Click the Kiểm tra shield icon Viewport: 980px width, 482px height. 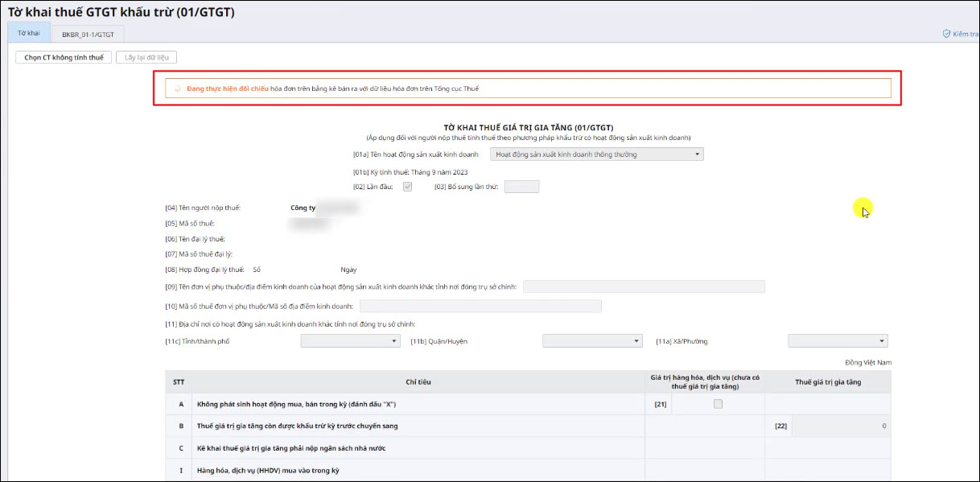click(x=946, y=34)
